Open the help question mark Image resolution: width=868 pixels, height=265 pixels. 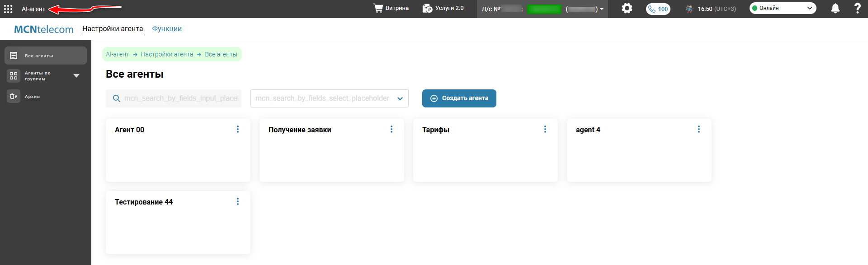(857, 8)
